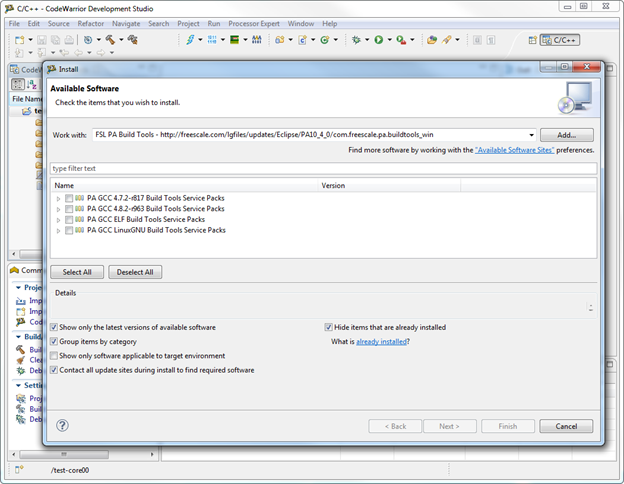
Task: Click the Add... button
Action: (x=567, y=135)
